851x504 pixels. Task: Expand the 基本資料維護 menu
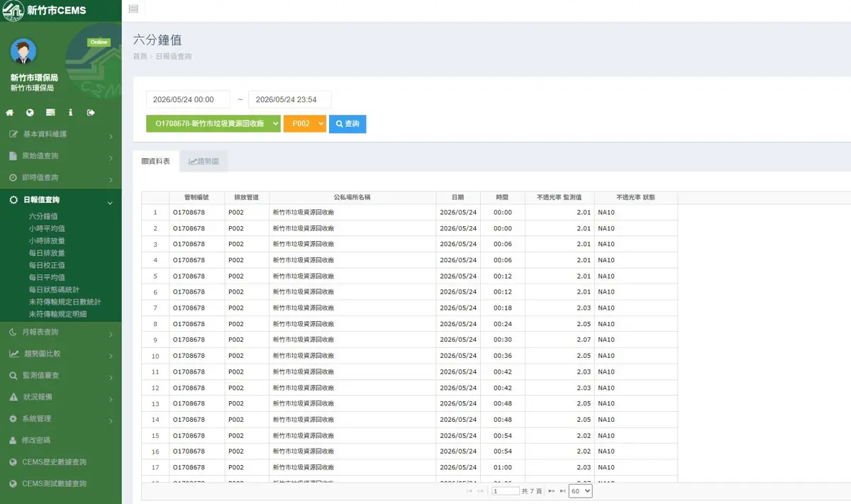[x=60, y=134]
